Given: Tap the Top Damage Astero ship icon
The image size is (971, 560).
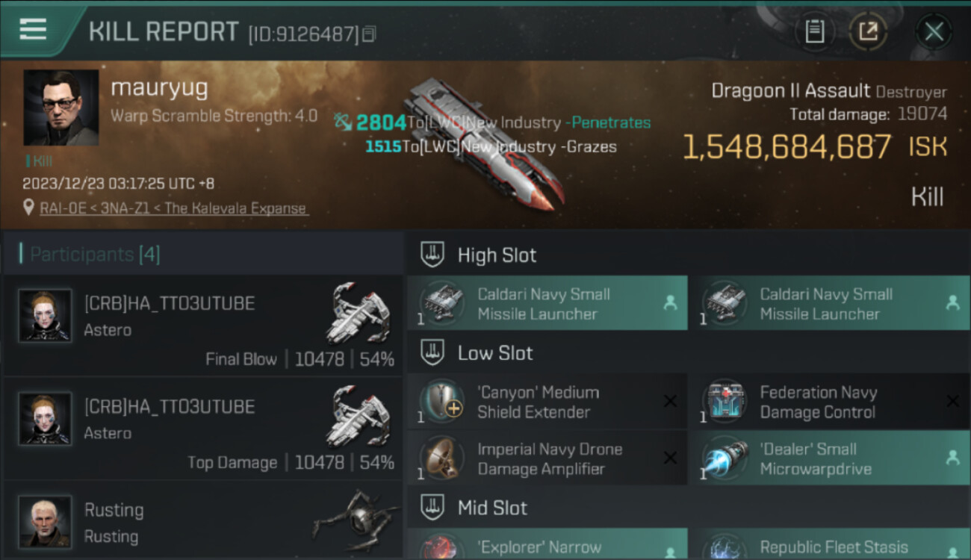Looking at the screenshot, I should point(360,415).
